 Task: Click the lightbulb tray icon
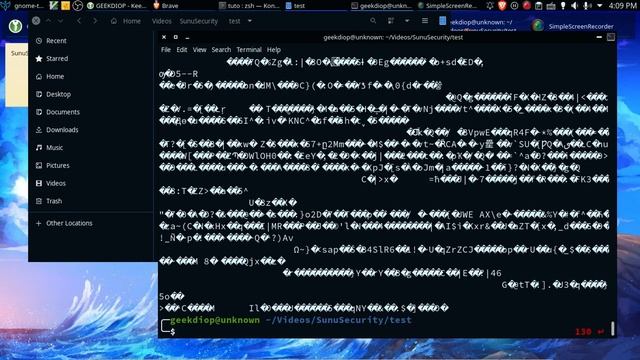click(563, 6)
